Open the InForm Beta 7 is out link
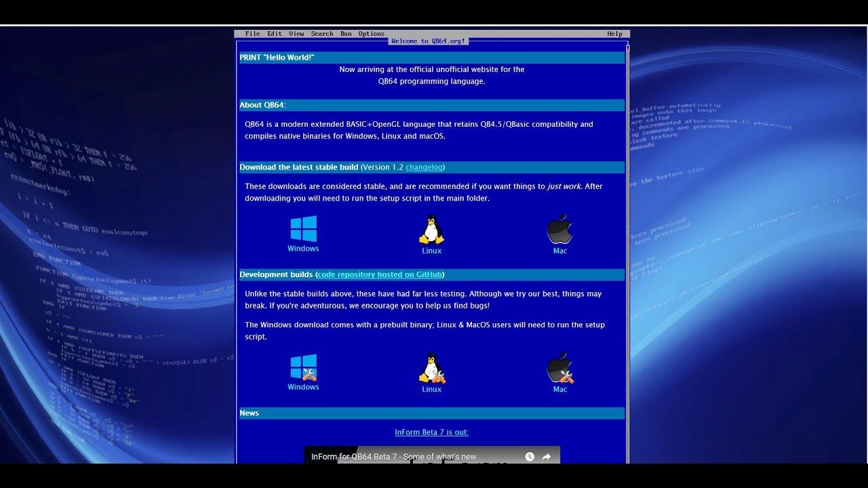Screen dimensions: 868x488 click(x=432, y=432)
